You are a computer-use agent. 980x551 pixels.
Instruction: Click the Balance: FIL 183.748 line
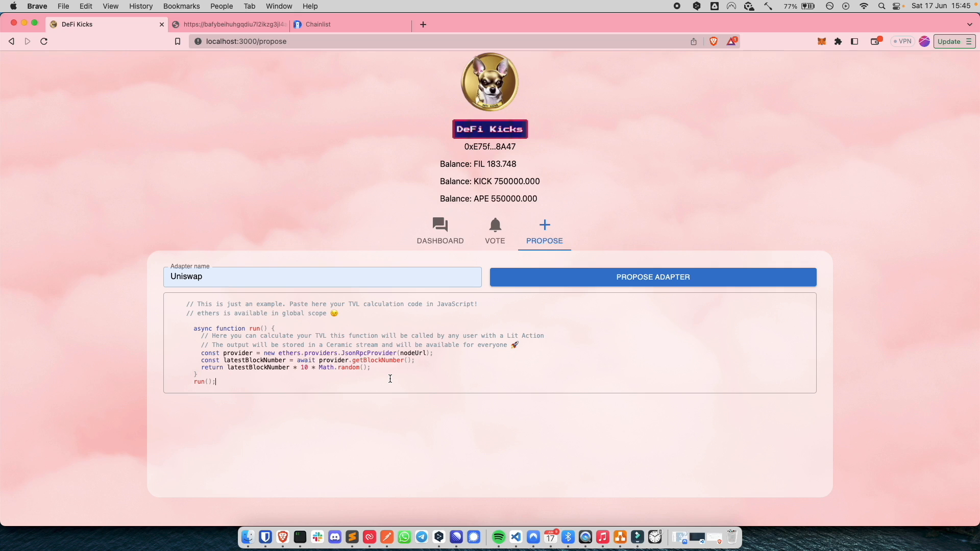click(x=478, y=164)
